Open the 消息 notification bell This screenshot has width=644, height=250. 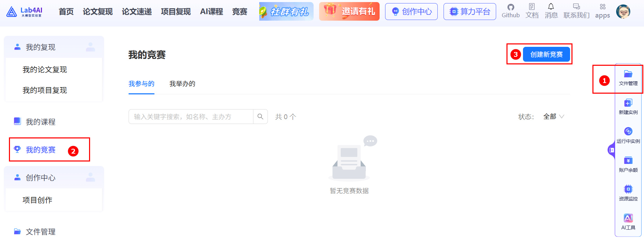[x=551, y=11]
